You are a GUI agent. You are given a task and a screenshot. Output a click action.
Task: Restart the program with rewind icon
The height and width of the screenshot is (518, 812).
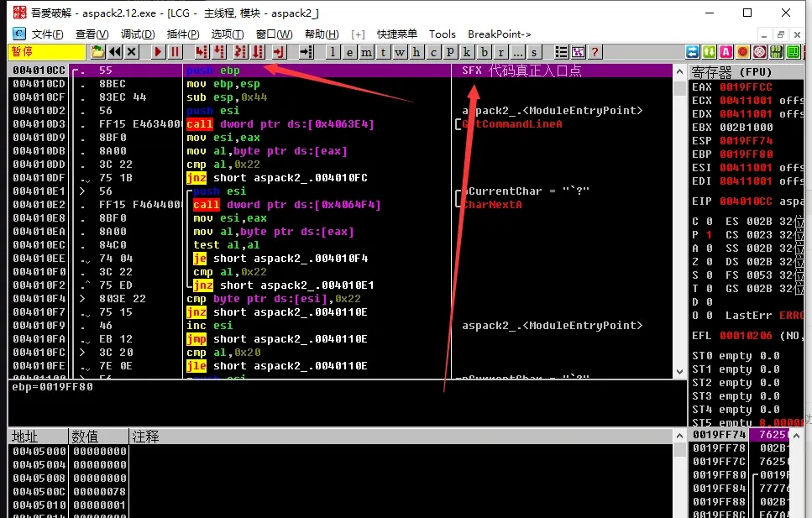click(x=115, y=52)
